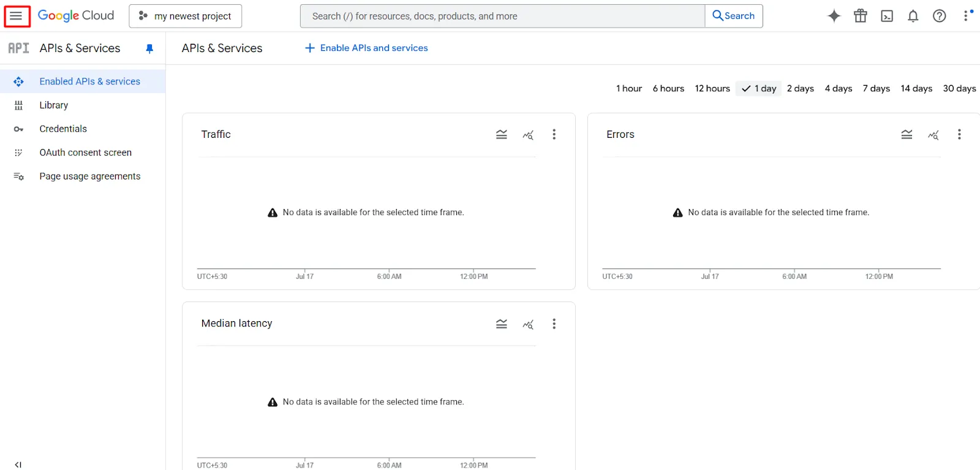980x470 pixels.
Task: Activate Cloud Shell terminal icon
Action: tap(887, 16)
